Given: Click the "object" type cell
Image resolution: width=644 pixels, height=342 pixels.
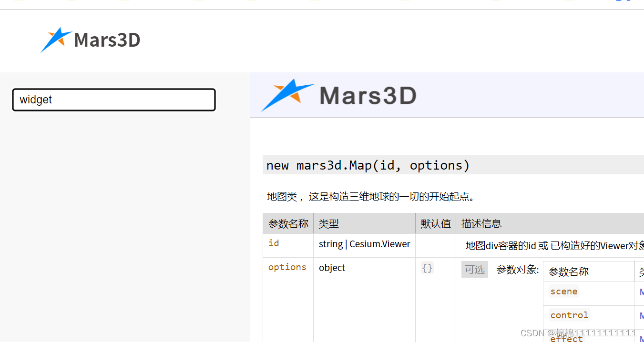Looking at the screenshot, I should (x=332, y=268).
